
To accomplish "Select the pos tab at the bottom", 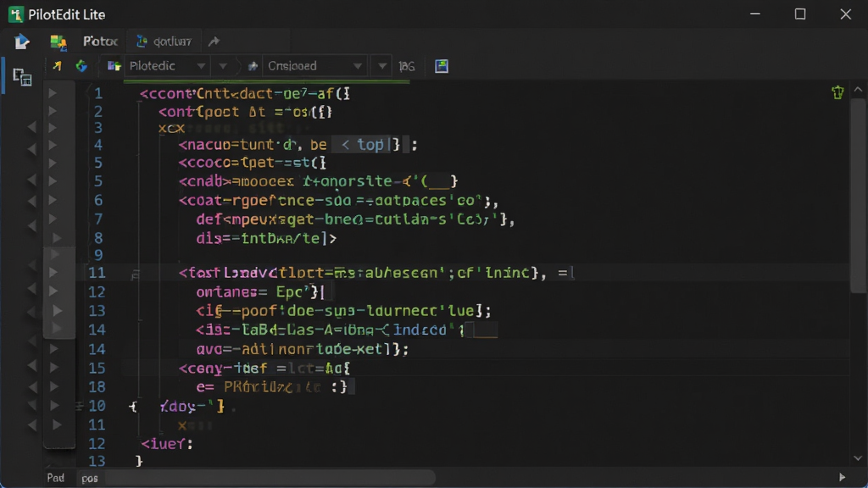I will tap(90, 479).
